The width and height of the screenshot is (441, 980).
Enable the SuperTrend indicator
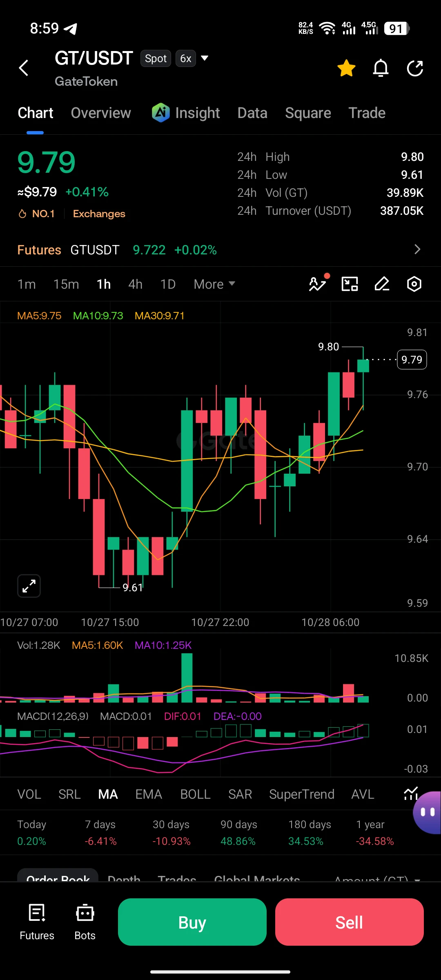[302, 794]
